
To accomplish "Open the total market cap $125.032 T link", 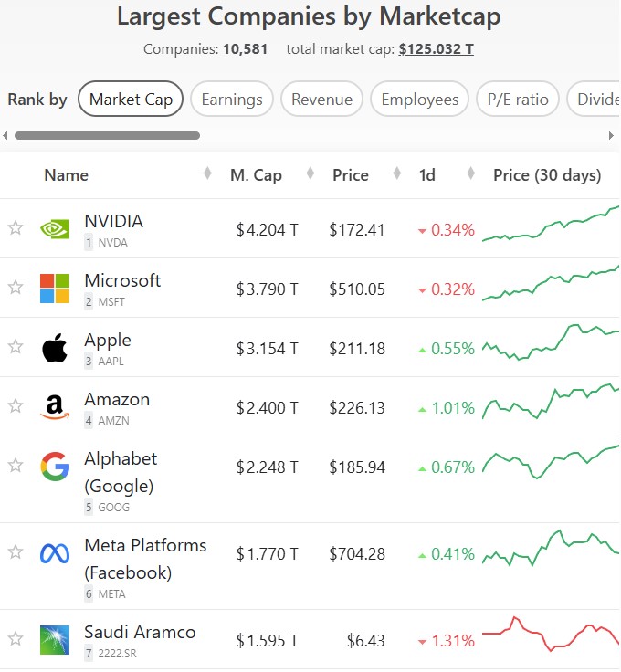I will [x=436, y=49].
